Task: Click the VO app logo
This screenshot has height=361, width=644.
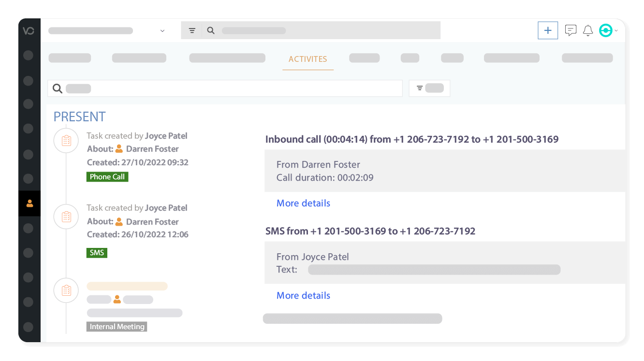Action: [x=29, y=30]
